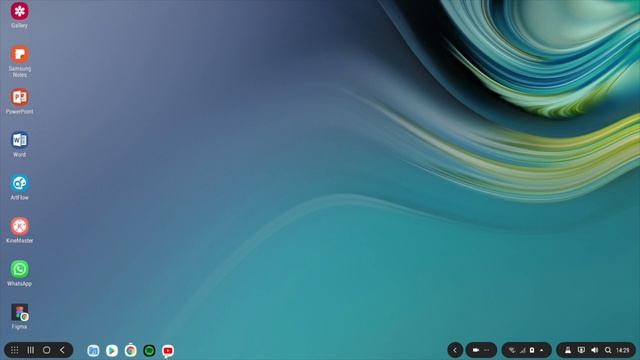
Task: Open the Spotify taskbar icon
Action: tap(149, 351)
